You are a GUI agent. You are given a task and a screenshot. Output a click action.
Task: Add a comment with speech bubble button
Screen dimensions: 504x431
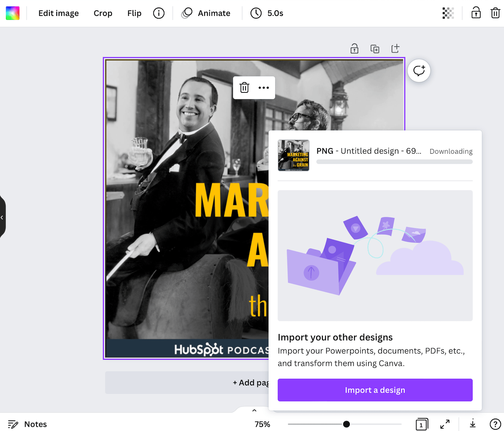[419, 71]
